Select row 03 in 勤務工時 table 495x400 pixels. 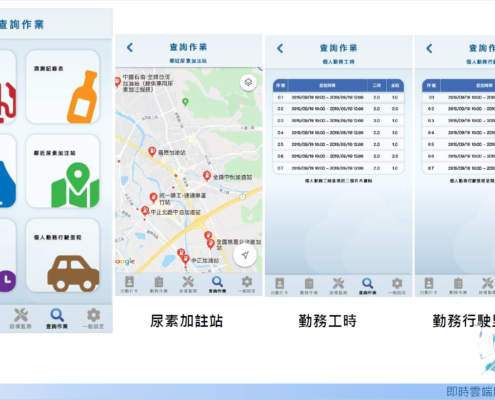(x=338, y=120)
